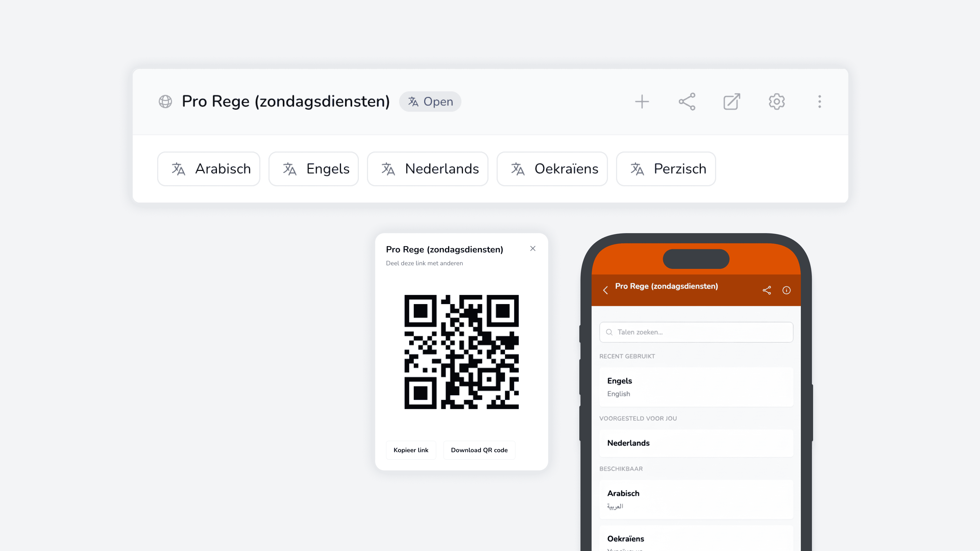Go back using the phone's back chevron
980x551 pixels.
(x=605, y=291)
